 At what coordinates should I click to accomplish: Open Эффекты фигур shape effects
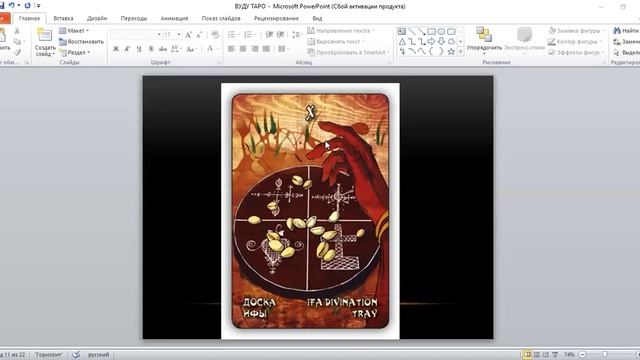pyautogui.click(x=575, y=52)
